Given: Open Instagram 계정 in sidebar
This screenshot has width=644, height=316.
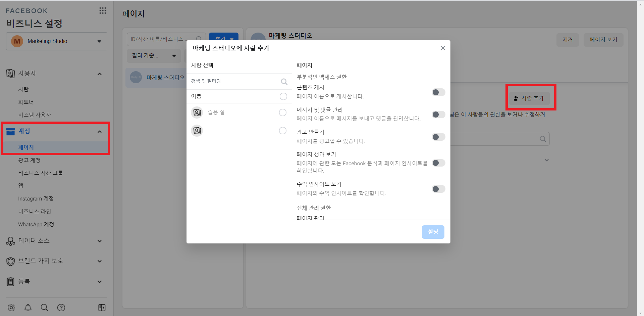Looking at the screenshot, I should point(36,199).
